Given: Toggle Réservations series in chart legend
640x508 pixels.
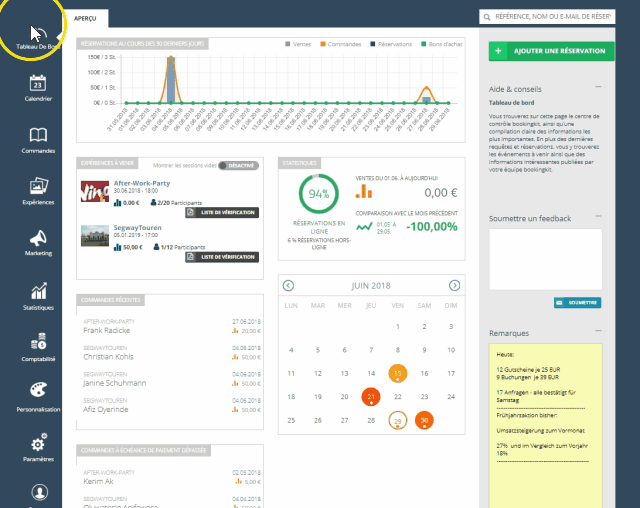Looking at the screenshot, I should pos(391,44).
